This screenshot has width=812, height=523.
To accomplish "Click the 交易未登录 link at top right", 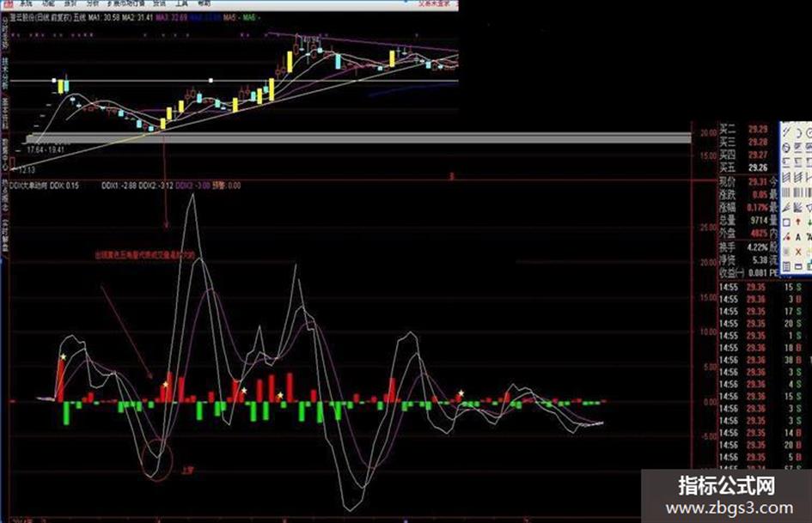I will (x=434, y=3).
